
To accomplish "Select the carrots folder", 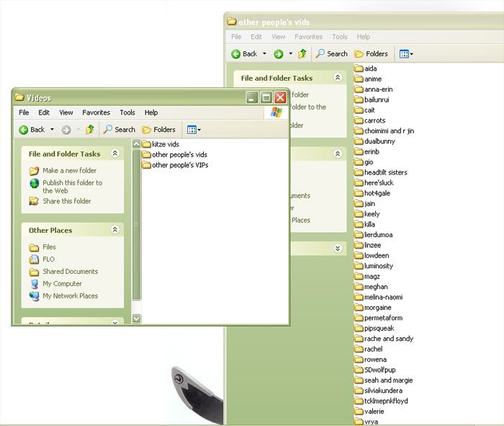I will point(369,120).
